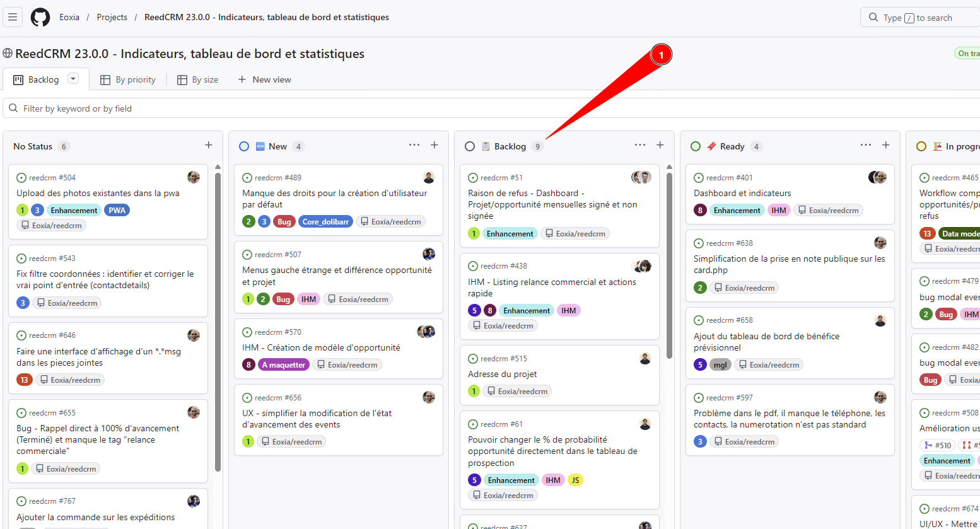Click assignee avatar on reedcrm #489
This screenshot has height=529, width=980.
429,177
